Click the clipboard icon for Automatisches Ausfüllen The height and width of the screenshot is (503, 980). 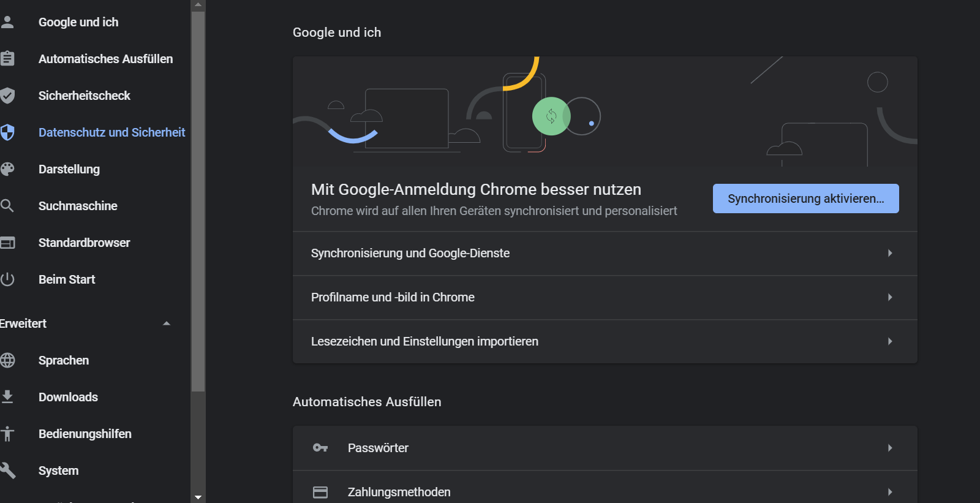point(7,59)
